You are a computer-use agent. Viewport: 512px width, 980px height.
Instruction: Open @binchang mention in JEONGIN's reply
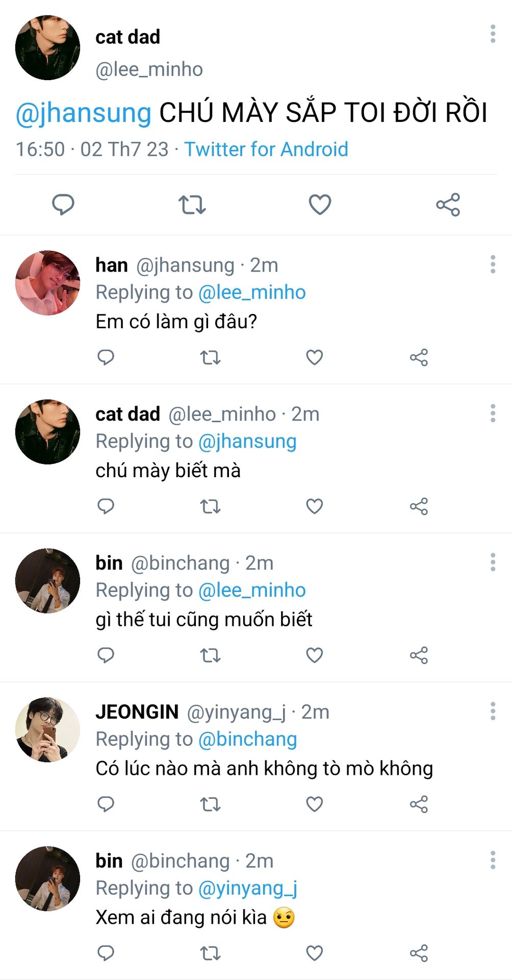pyautogui.click(x=247, y=739)
